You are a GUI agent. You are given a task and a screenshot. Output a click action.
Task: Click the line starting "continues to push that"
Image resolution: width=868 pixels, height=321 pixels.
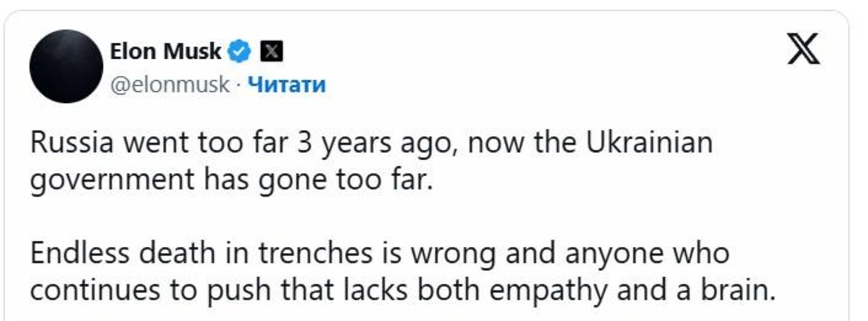(403, 290)
